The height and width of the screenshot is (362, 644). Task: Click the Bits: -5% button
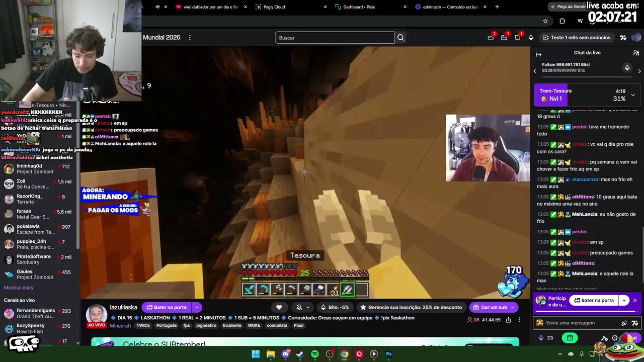click(335, 307)
